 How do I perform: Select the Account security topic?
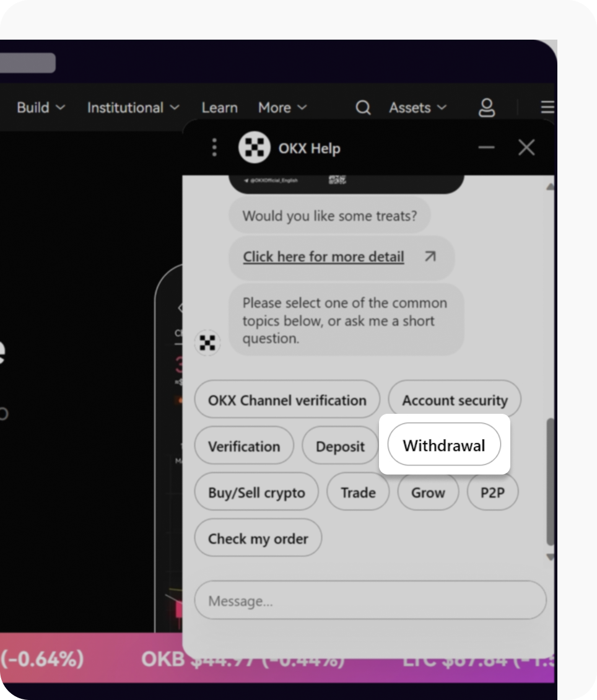(x=455, y=400)
